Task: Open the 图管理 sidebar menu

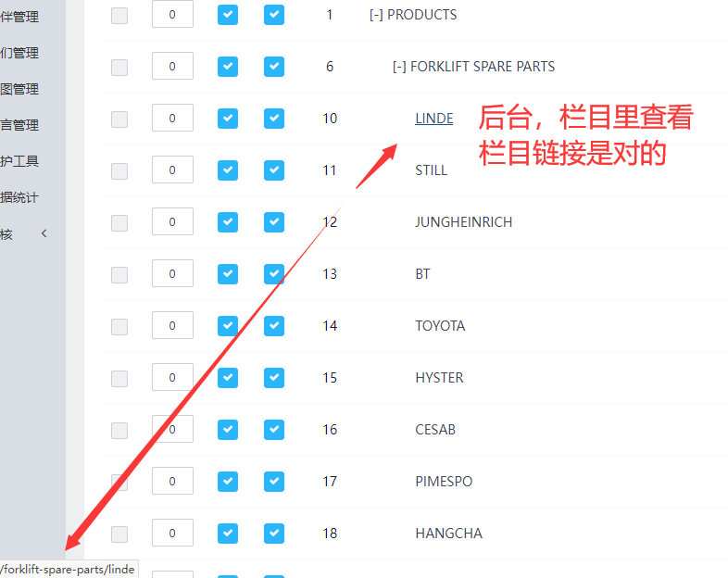Action: pyautogui.click(x=19, y=89)
